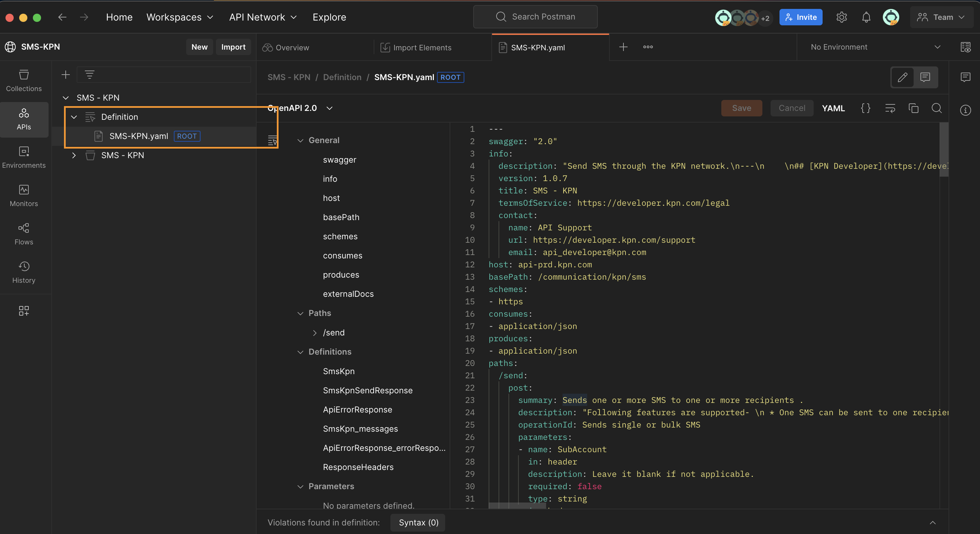Open the Environments sidebar panel
This screenshot has height=534, width=980.
tap(24, 158)
